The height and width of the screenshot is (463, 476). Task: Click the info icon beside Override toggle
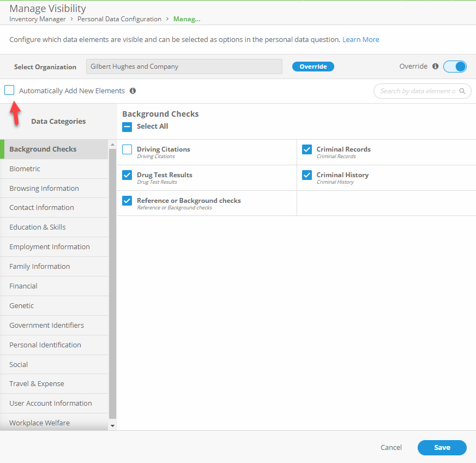[x=435, y=67]
